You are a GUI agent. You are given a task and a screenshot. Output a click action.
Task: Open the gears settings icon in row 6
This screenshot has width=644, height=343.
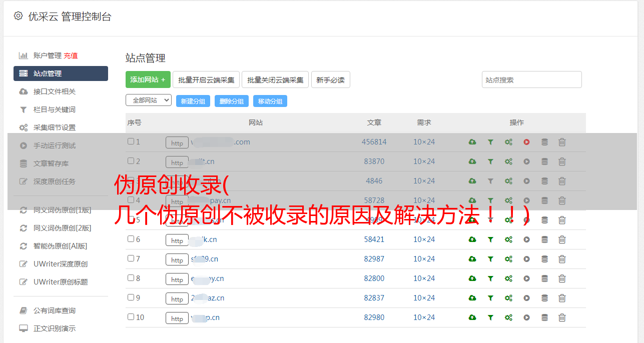(x=508, y=239)
